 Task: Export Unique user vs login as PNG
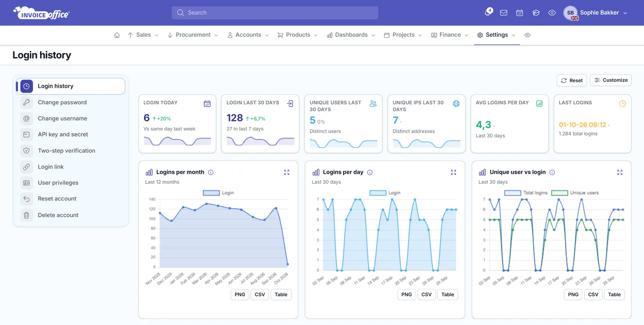[573, 295]
